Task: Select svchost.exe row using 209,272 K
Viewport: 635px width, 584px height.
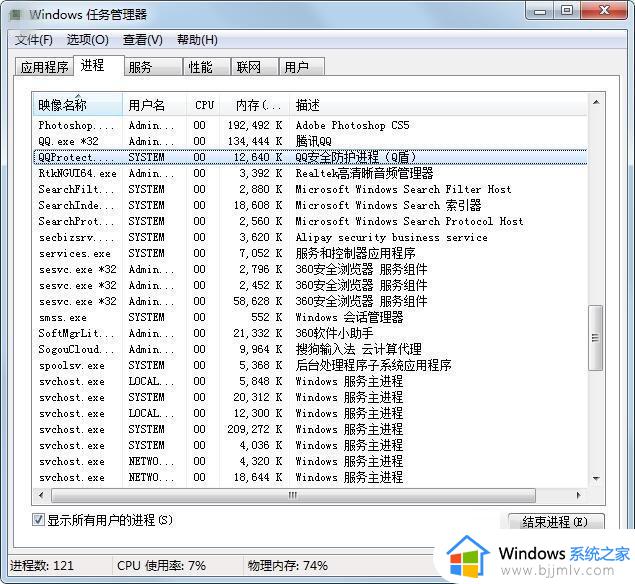Action: click(x=310, y=429)
